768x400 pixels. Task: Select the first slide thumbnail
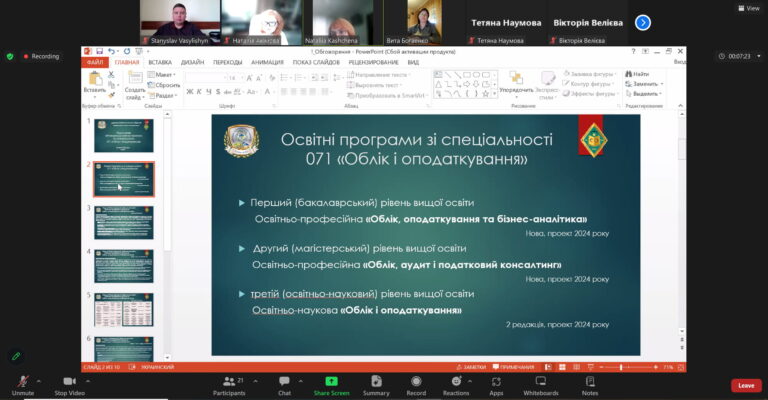pos(124,135)
